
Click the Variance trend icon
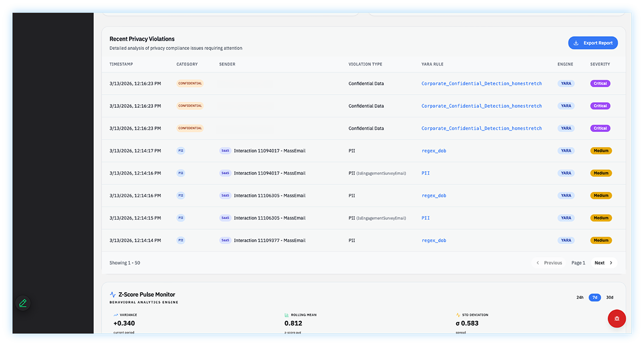click(116, 315)
